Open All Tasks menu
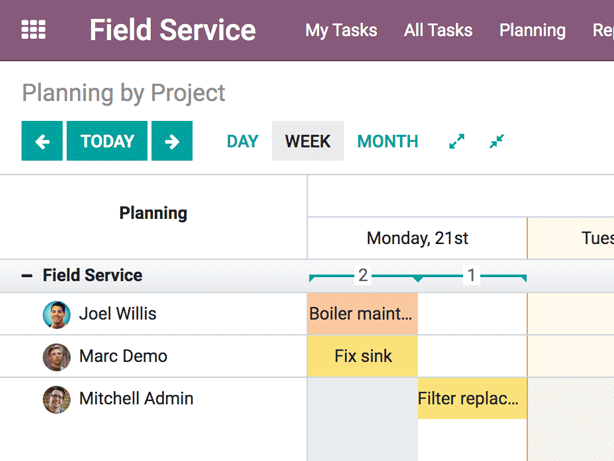 [438, 30]
